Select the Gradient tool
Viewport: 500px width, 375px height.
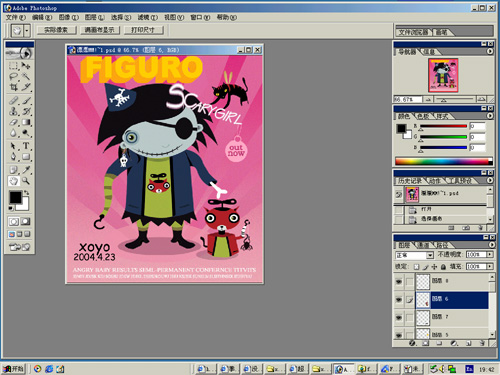[x=26, y=122]
